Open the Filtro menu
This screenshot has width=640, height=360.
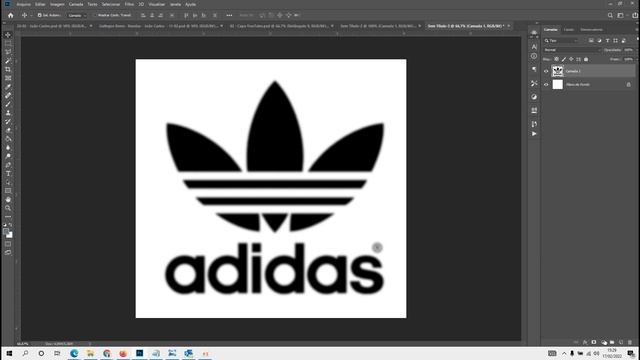(x=129, y=4)
